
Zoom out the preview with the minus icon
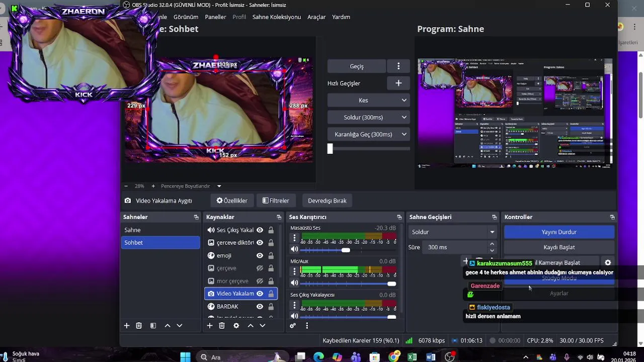tap(126, 186)
